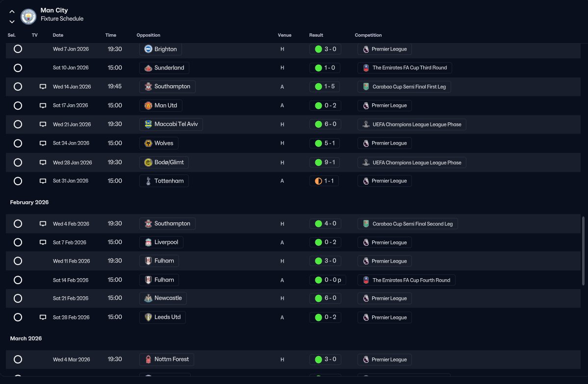Click the Liverpool club badge icon

pos(148,242)
